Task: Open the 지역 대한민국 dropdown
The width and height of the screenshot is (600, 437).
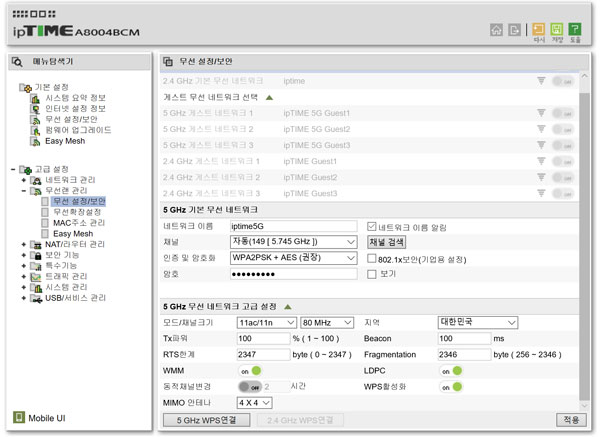Action: [478, 322]
